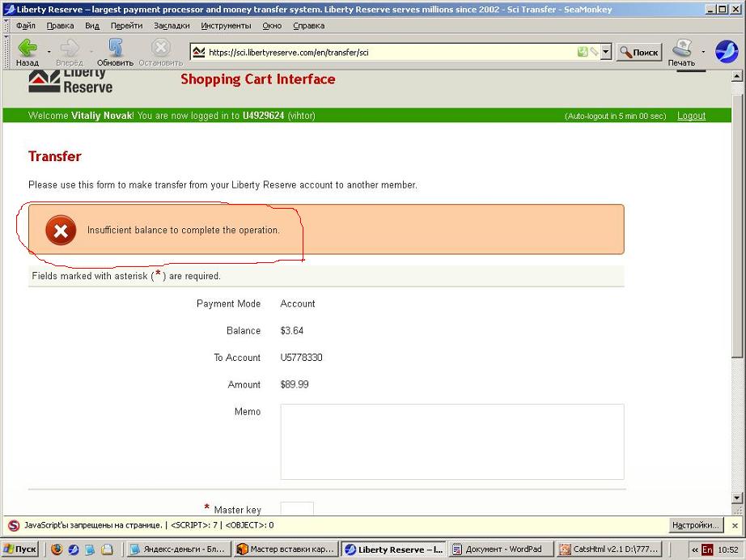Viewport: 746px width, 560px height.
Task: Switch to Мастер вставки taskbar window
Action: [286, 549]
